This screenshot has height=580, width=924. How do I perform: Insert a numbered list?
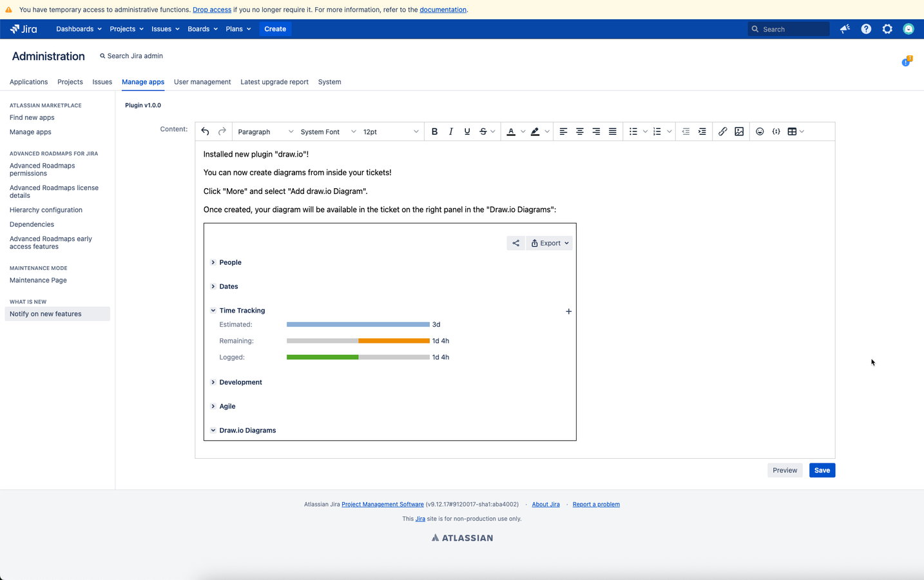pyautogui.click(x=657, y=131)
